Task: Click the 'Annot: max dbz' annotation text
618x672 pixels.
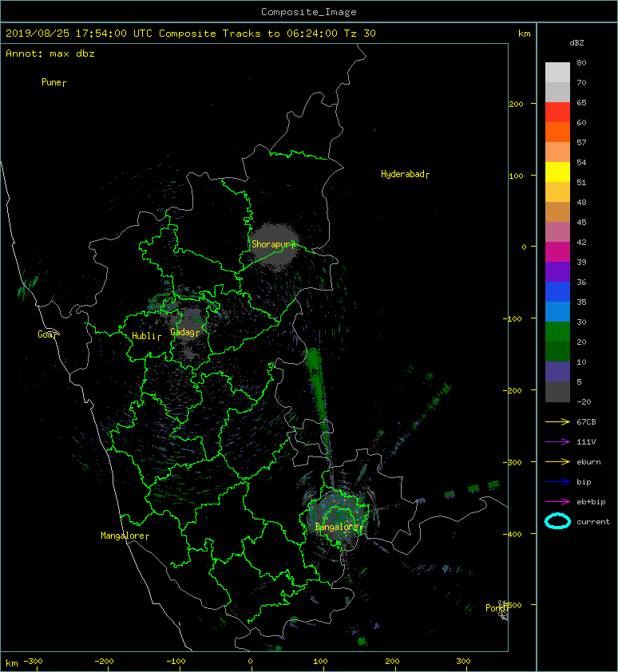Action: [50, 53]
